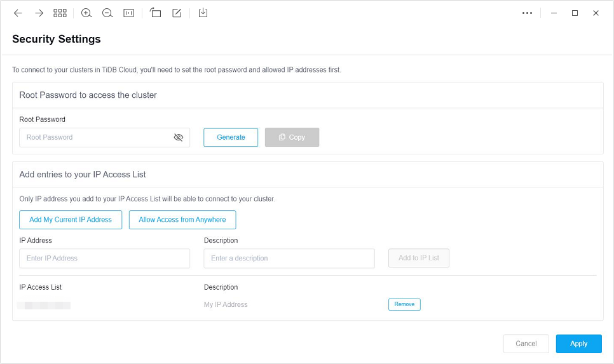Apply the security settings
614x364 pixels.
coord(578,344)
